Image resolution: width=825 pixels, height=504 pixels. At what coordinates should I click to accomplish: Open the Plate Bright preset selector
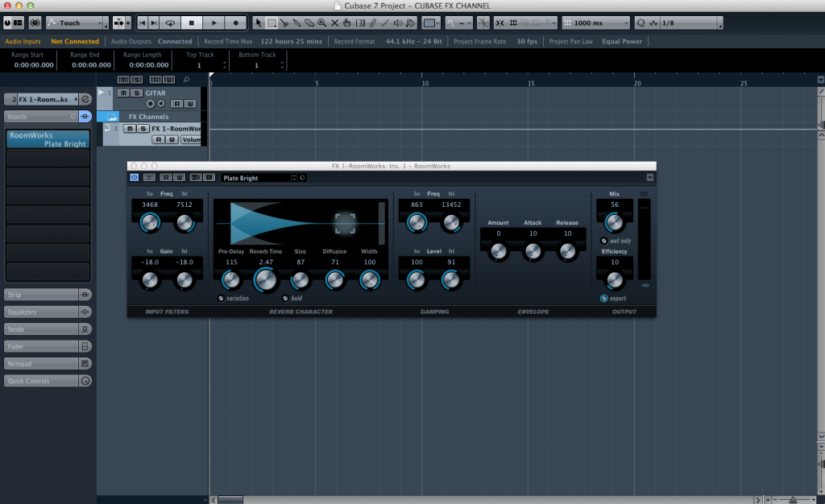click(259, 178)
